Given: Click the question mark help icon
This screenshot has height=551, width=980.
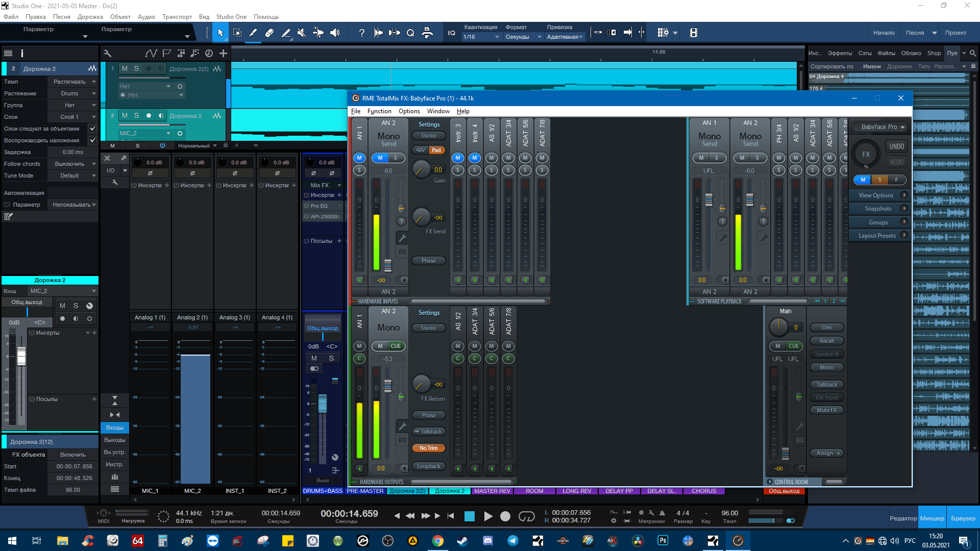Looking at the screenshot, I should (x=361, y=33).
